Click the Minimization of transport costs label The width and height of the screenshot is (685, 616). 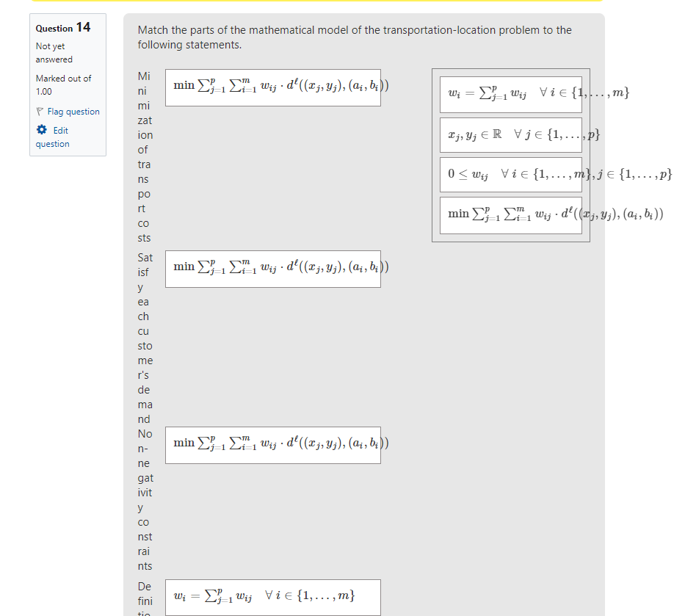click(145, 157)
